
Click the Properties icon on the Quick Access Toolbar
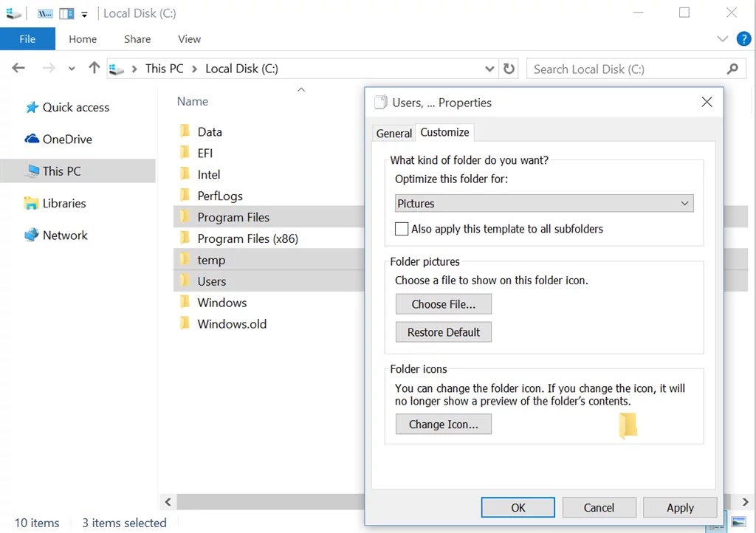(x=44, y=13)
